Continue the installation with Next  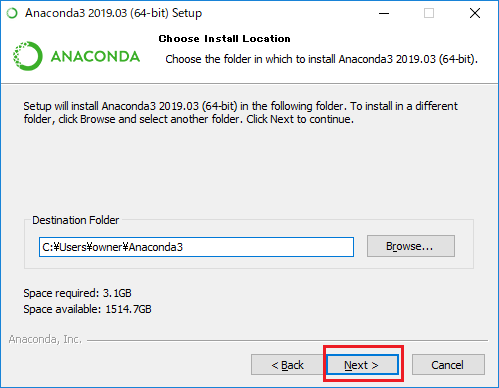click(362, 365)
